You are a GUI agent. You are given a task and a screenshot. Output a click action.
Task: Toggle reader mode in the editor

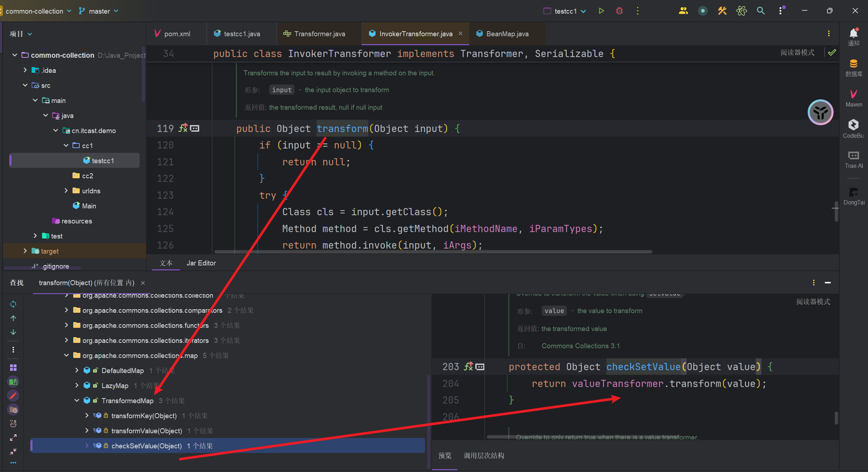pos(797,53)
